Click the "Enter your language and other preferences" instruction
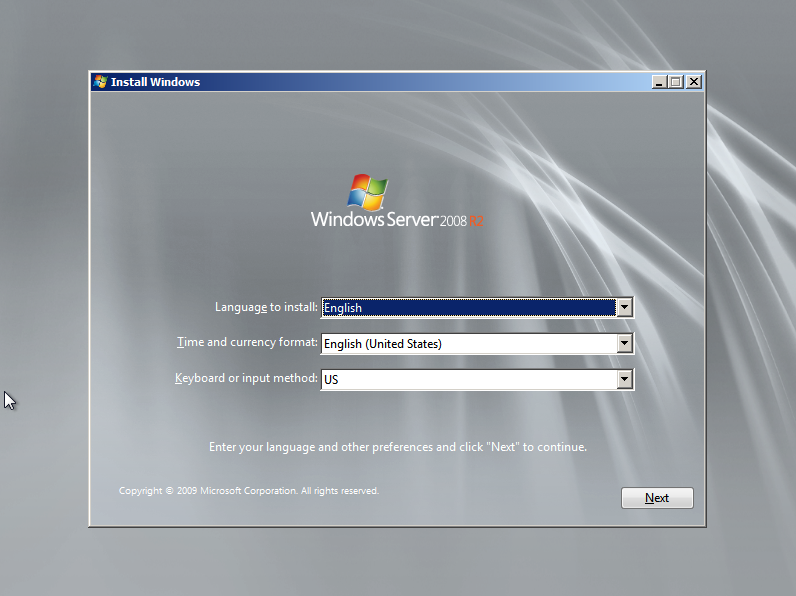 pos(398,447)
